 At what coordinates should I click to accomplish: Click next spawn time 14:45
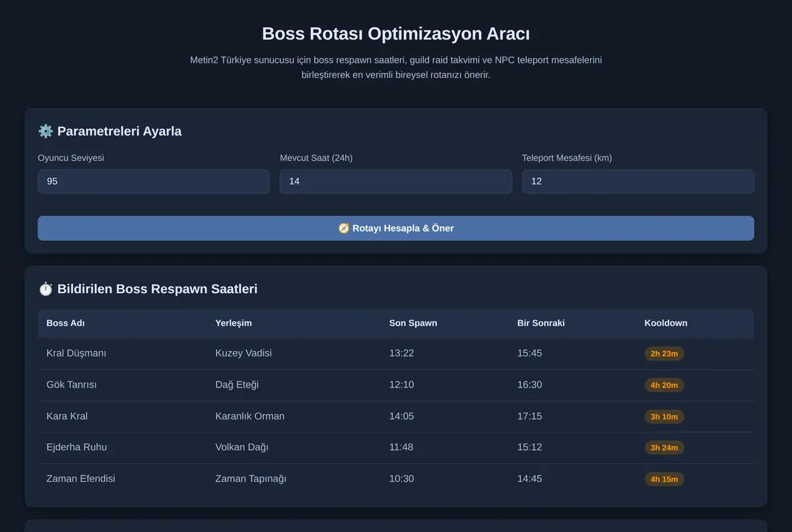click(530, 479)
